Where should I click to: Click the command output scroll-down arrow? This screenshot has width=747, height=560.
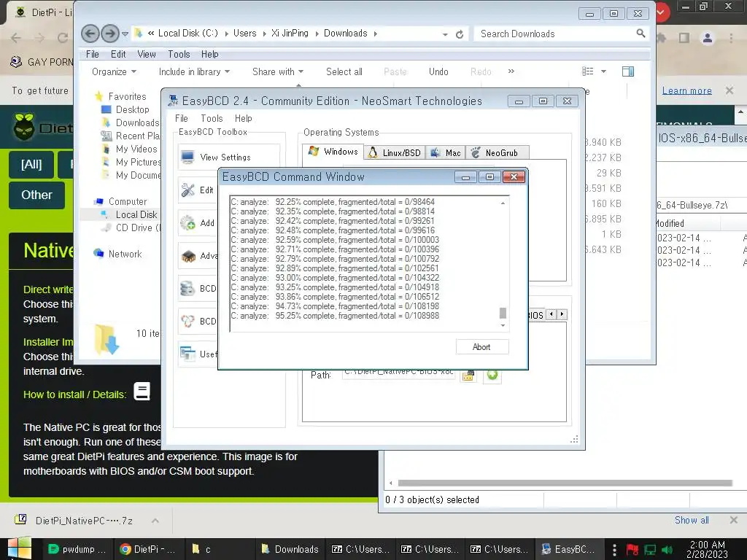(503, 326)
